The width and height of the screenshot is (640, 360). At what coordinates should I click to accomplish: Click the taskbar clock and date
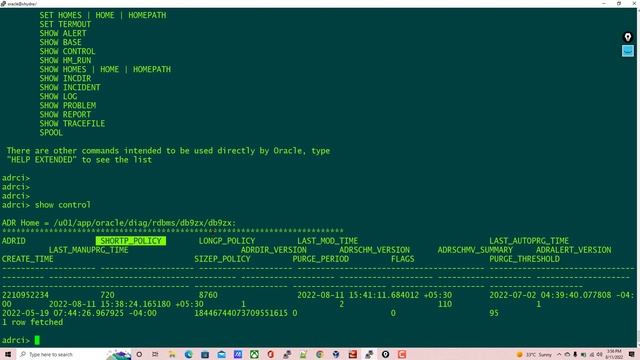point(614,354)
